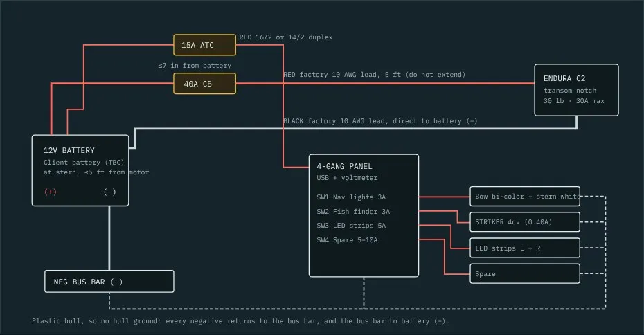644x335 pixels.
Task: Select the SW4 Spare 5–10A row
Action: pyautogui.click(x=347, y=239)
